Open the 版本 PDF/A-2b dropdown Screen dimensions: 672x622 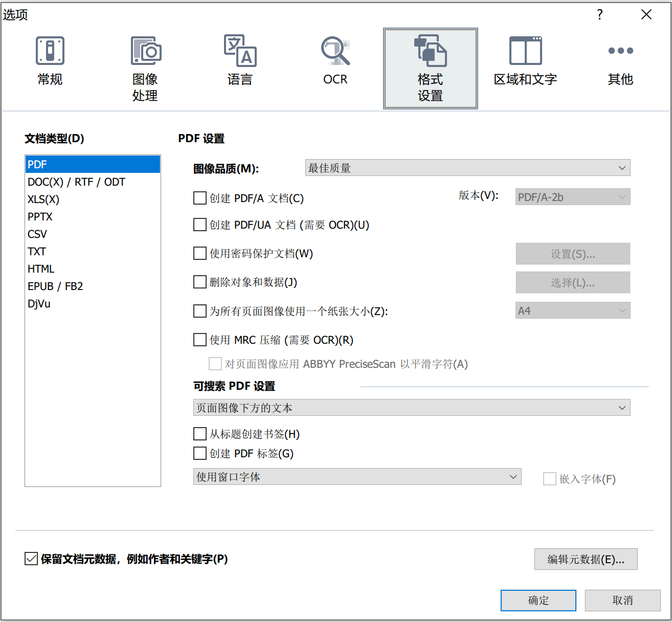(x=573, y=197)
